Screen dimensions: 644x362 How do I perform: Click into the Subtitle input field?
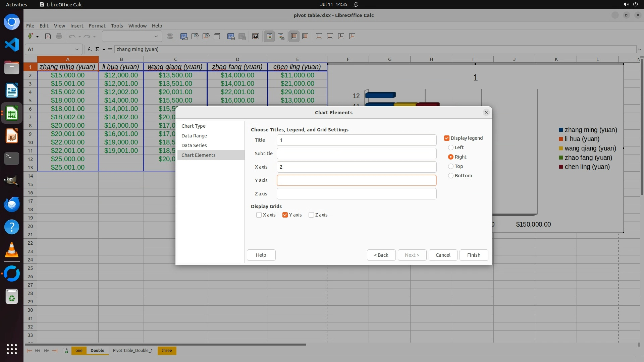click(356, 154)
